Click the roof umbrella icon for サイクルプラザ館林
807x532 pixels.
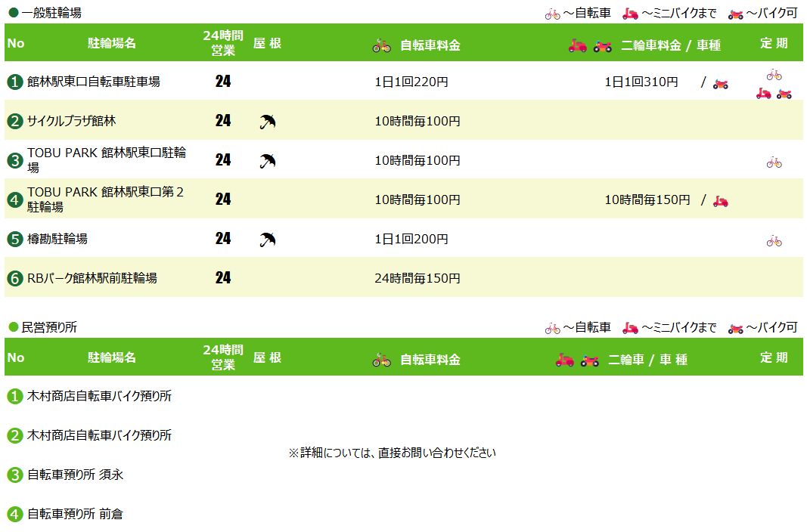[x=267, y=122]
